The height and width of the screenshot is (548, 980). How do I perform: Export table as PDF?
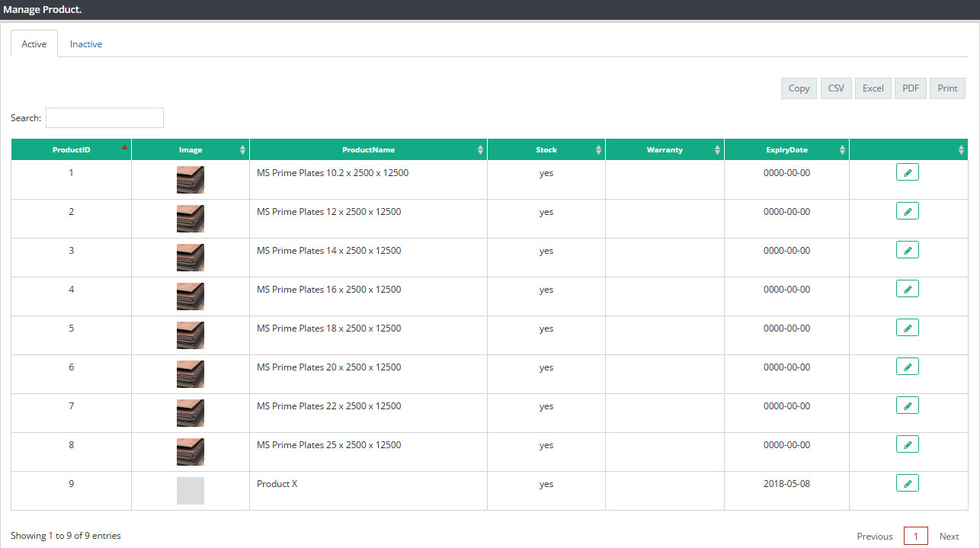[x=911, y=88]
